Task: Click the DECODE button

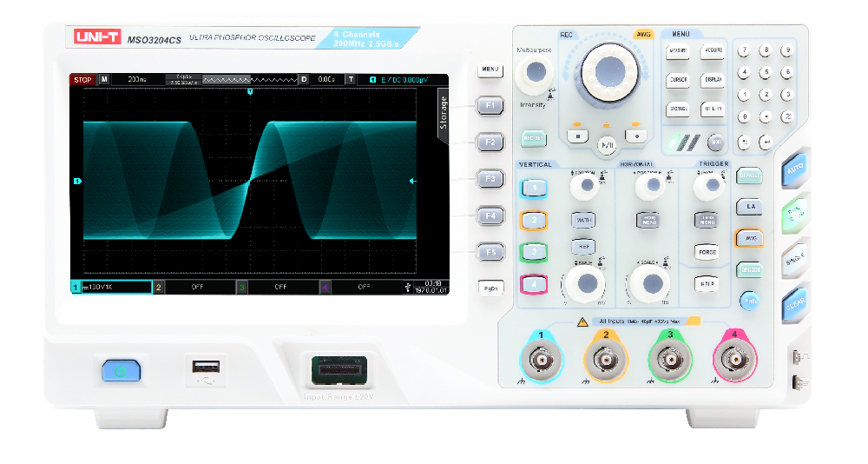Action: coord(750,270)
